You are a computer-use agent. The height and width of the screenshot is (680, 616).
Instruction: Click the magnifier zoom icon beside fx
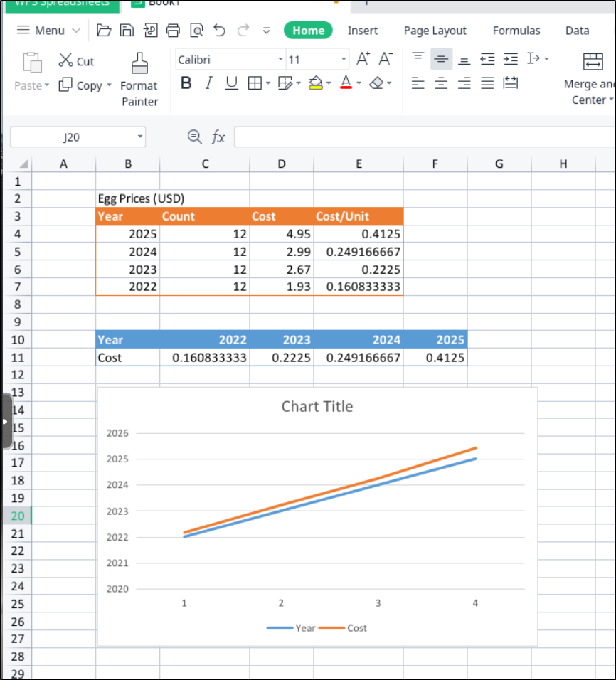195,137
